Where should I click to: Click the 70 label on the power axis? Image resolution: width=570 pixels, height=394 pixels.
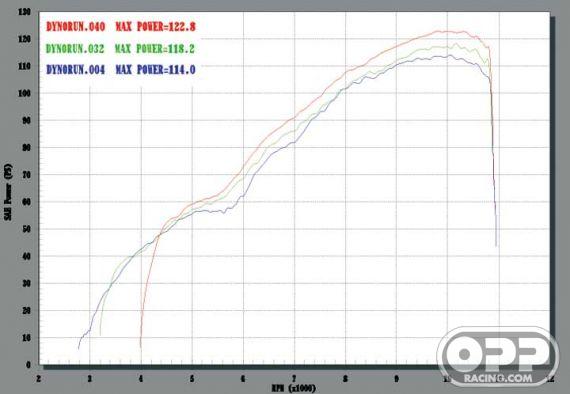tap(26, 175)
